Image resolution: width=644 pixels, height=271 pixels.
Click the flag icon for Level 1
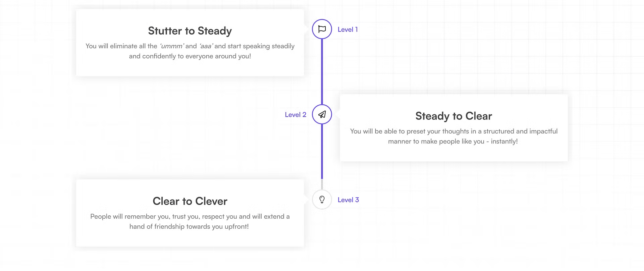coord(322,29)
